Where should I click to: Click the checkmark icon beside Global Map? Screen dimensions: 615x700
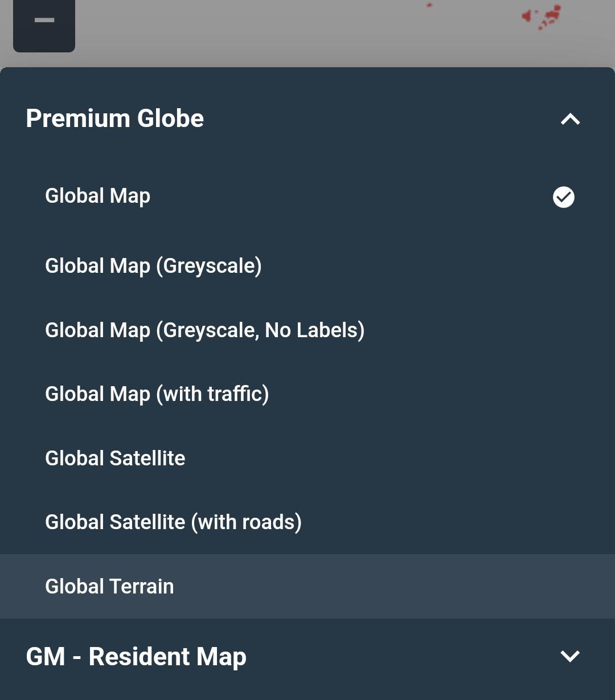point(564,197)
